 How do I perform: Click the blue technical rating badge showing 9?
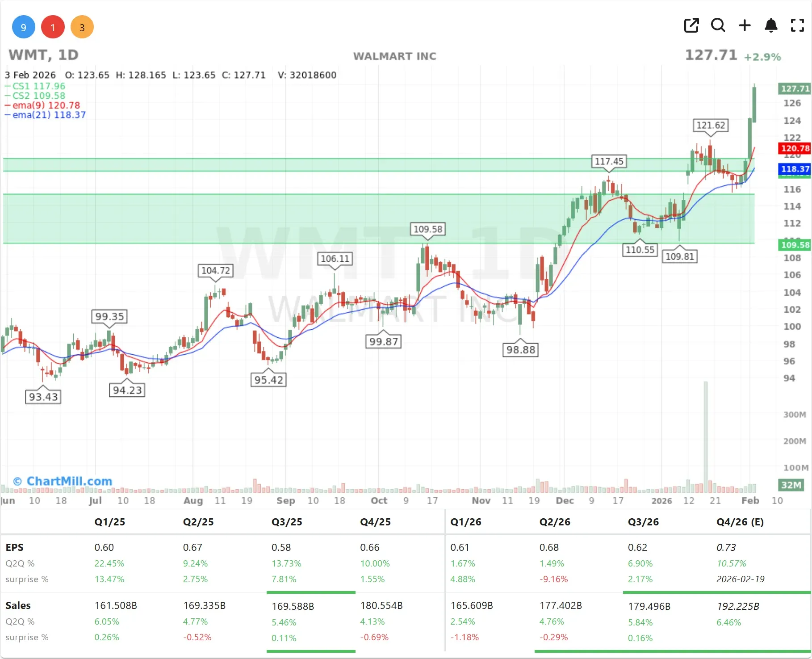click(x=23, y=27)
